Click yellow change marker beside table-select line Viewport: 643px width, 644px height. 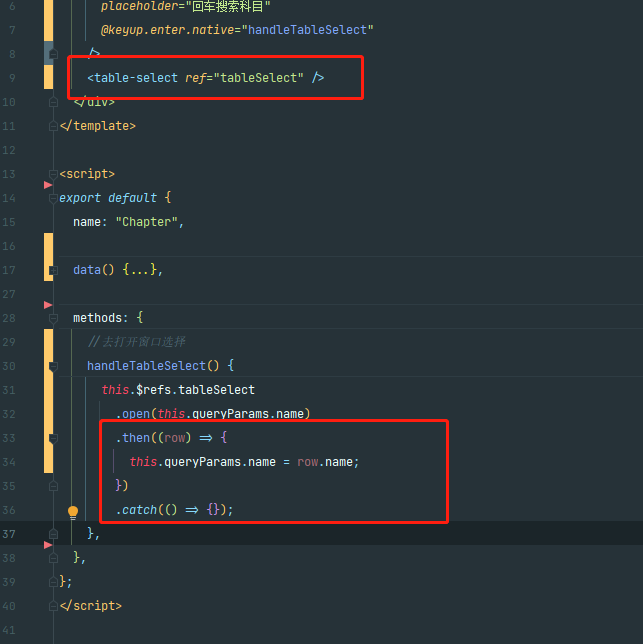[48, 77]
